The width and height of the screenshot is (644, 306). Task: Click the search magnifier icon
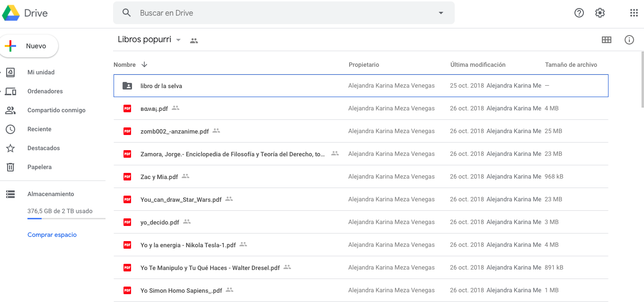point(126,13)
